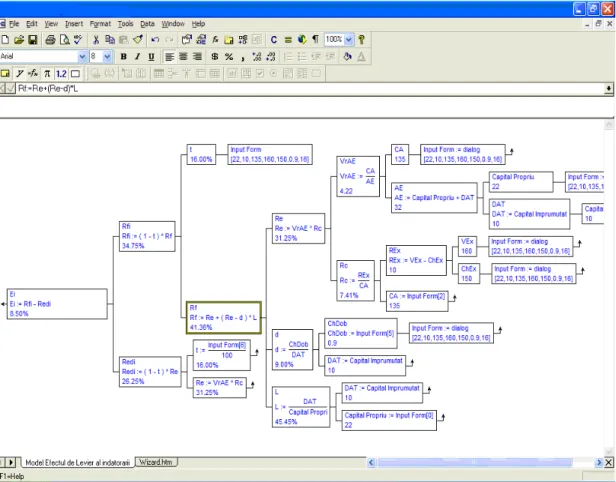This screenshot has width=616, height=482.
Task: Click the pi symbol icon
Action: click(x=47, y=73)
